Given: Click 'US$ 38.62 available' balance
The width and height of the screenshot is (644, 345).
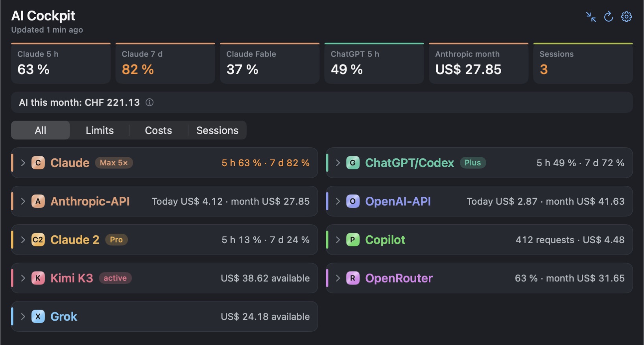Looking at the screenshot, I should 265,278.
